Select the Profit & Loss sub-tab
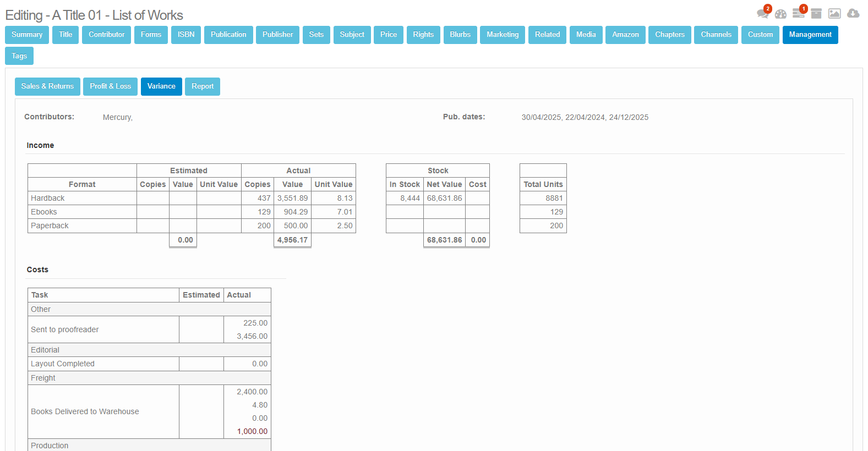The height and width of the screenshot is (451, 868). (x=110, y=86)
